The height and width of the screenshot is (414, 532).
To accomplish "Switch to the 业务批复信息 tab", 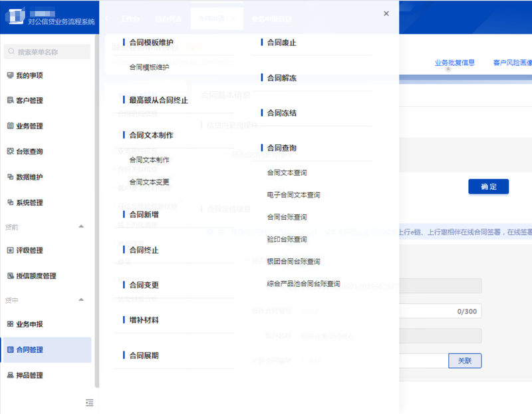I will (455, 63).
